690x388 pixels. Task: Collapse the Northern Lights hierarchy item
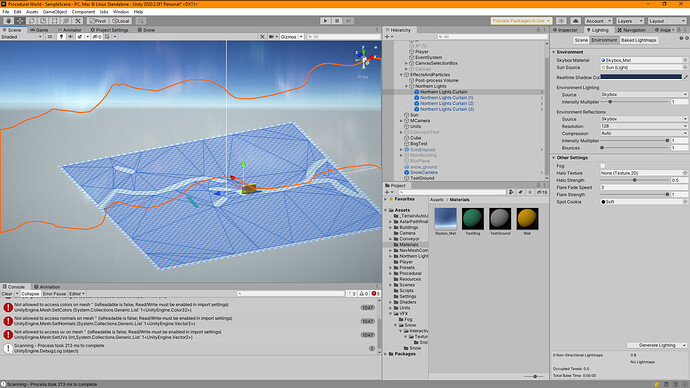tap(406, 86)
